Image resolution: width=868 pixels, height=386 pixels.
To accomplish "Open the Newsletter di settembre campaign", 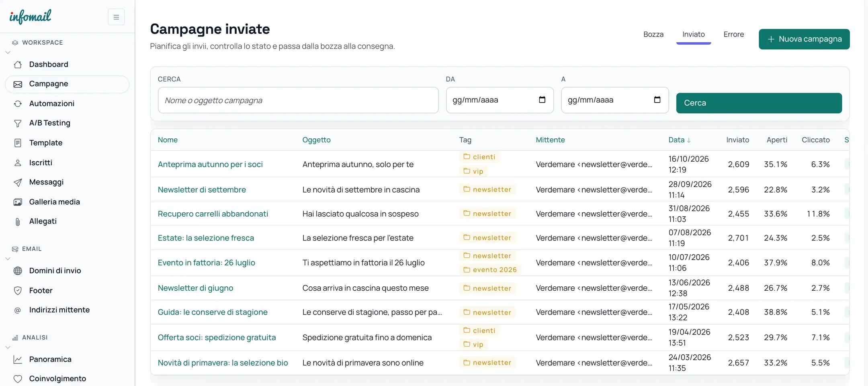I will tap(202, 190).
